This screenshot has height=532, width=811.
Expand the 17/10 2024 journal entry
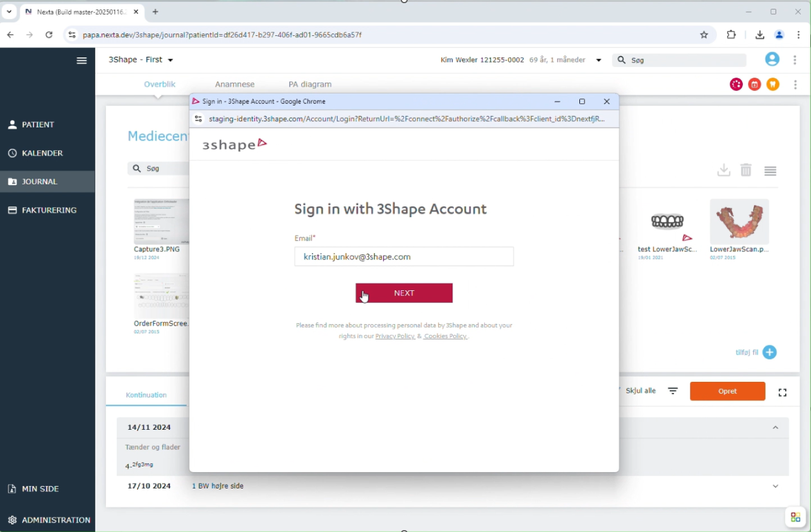point(776,487)
